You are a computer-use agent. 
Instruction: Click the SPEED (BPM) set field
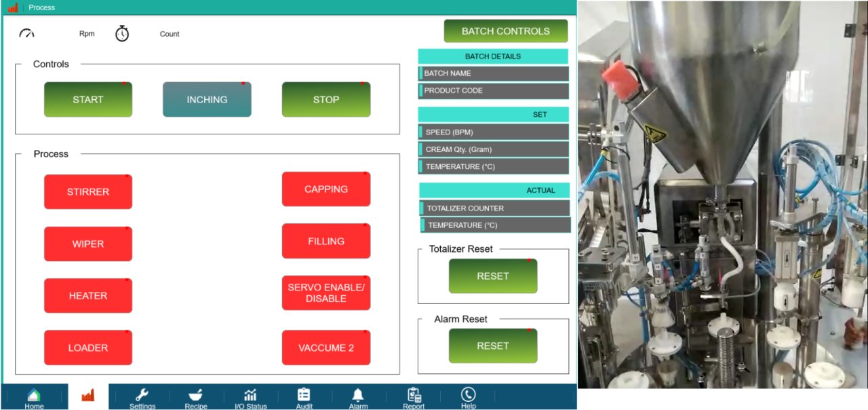[x=493, y=132]
